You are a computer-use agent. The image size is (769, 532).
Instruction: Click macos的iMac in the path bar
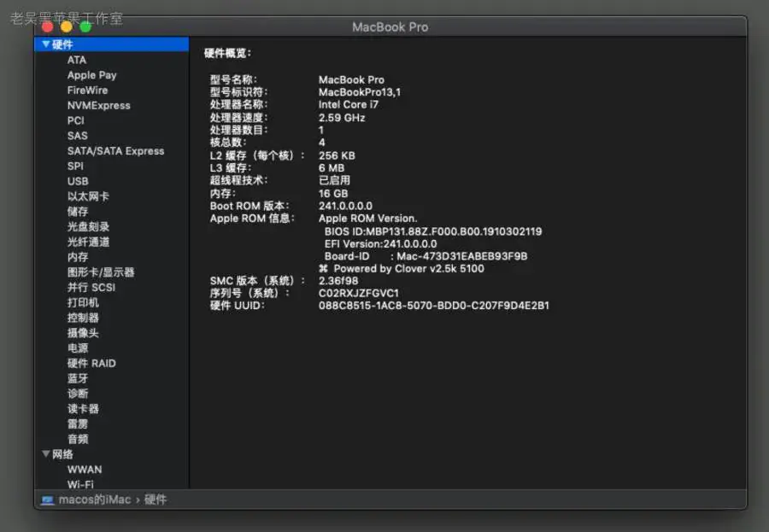[95, 500]
